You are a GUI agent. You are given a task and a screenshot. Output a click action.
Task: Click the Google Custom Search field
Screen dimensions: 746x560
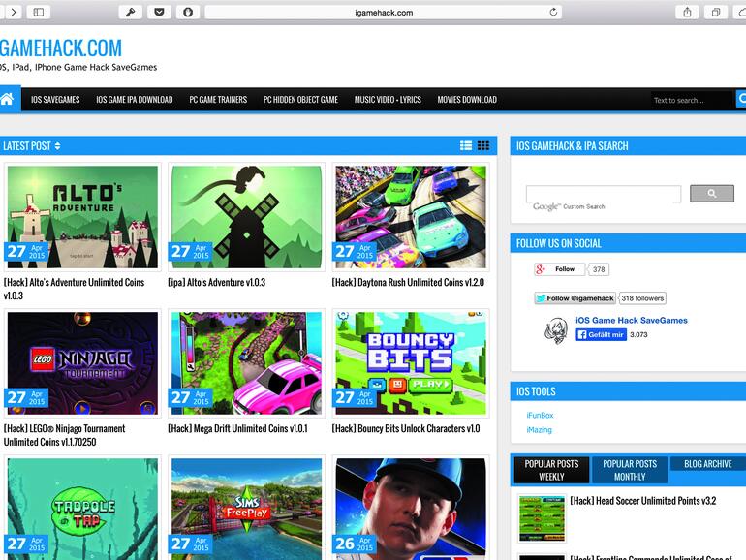pos(604,194)
